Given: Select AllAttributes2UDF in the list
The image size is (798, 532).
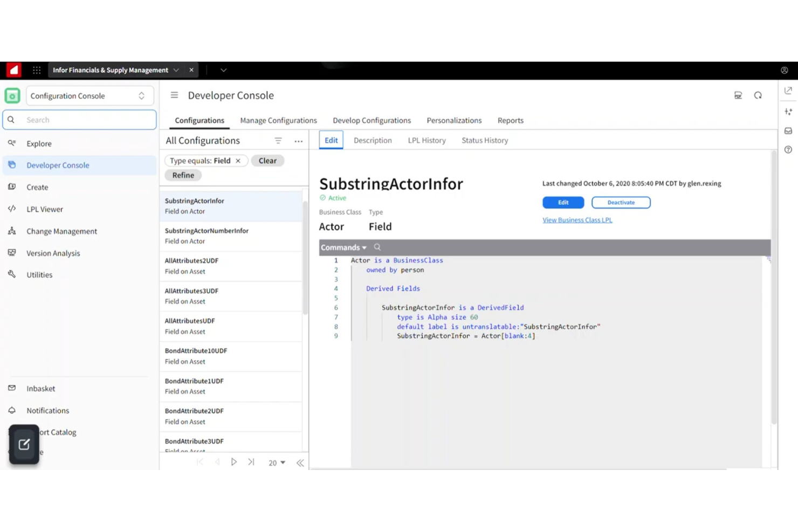Looking at the screenshot, I should (231, 266).
